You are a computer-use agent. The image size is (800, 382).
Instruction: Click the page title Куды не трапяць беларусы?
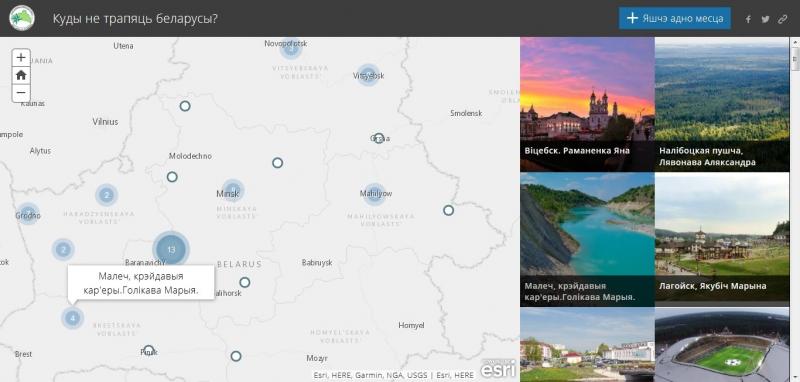click(135, 19)
